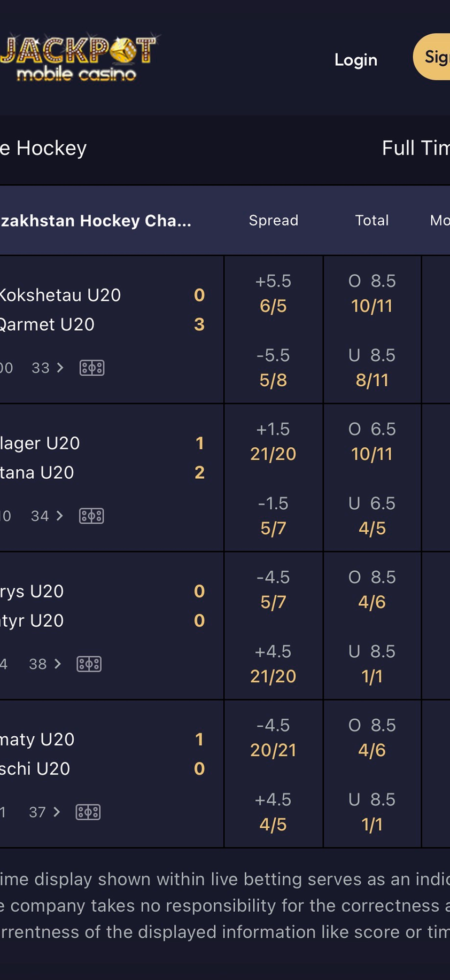Open live tracker icon for Astana U20 match
The height and width of the screenshot is (980, 450).
(91, 516)
